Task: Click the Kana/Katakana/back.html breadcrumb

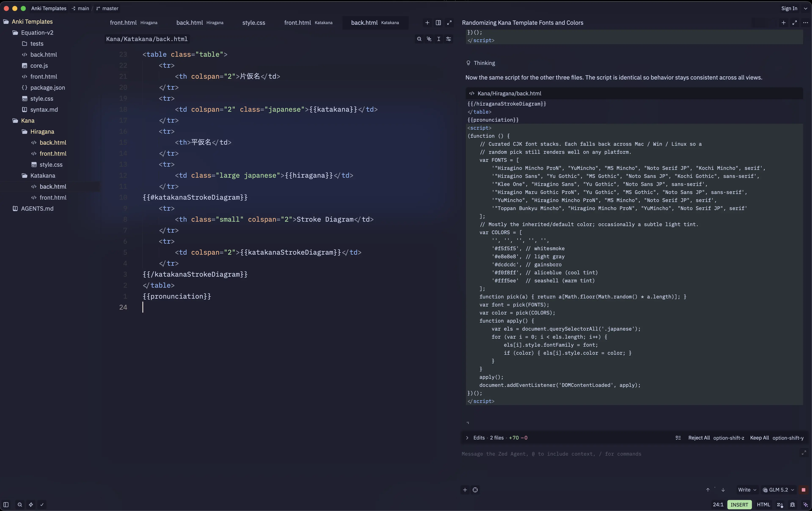Action: [x=147, y=39]
